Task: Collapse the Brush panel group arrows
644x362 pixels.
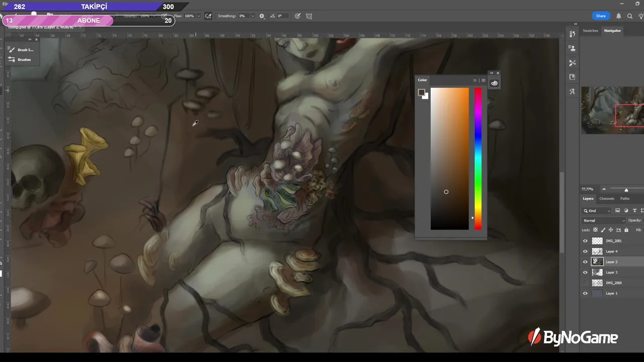Action: click(x=30, y=40)
